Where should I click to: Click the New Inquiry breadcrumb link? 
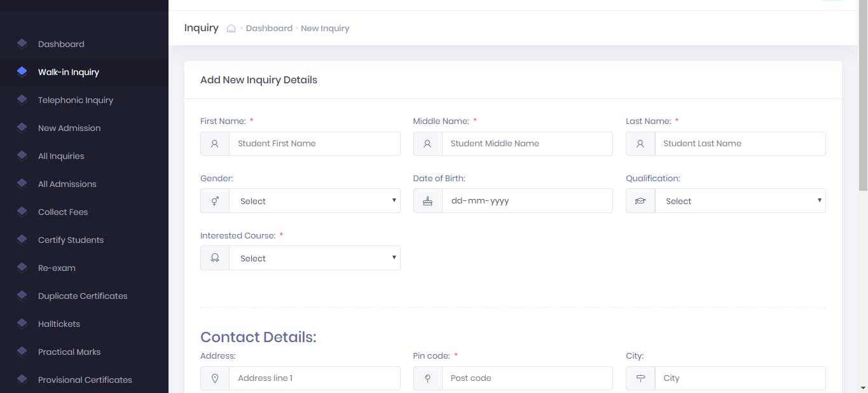pos(325,28)
